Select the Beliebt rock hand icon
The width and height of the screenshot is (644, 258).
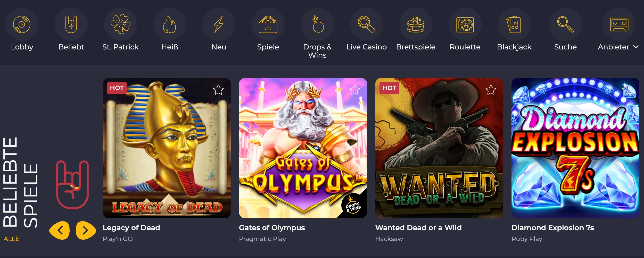(x=71, y=24)
